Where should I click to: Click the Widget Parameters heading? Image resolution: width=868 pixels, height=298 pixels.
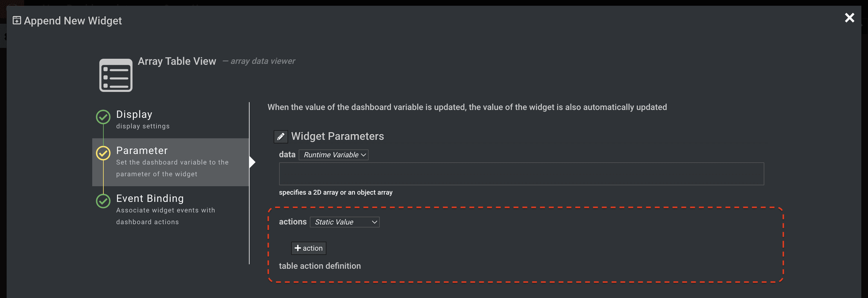click(x=337, y=136)
